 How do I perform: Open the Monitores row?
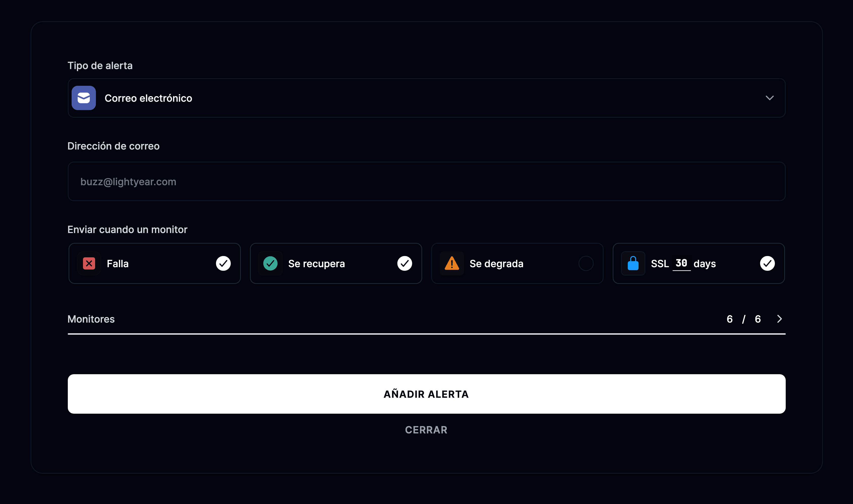coord(426,319)
